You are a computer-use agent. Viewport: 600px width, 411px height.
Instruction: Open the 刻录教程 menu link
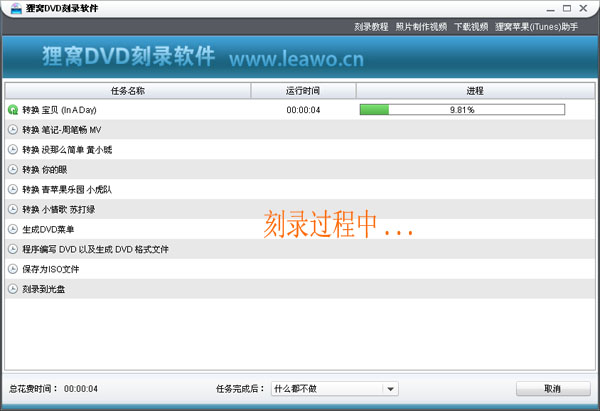pos(371,27)
